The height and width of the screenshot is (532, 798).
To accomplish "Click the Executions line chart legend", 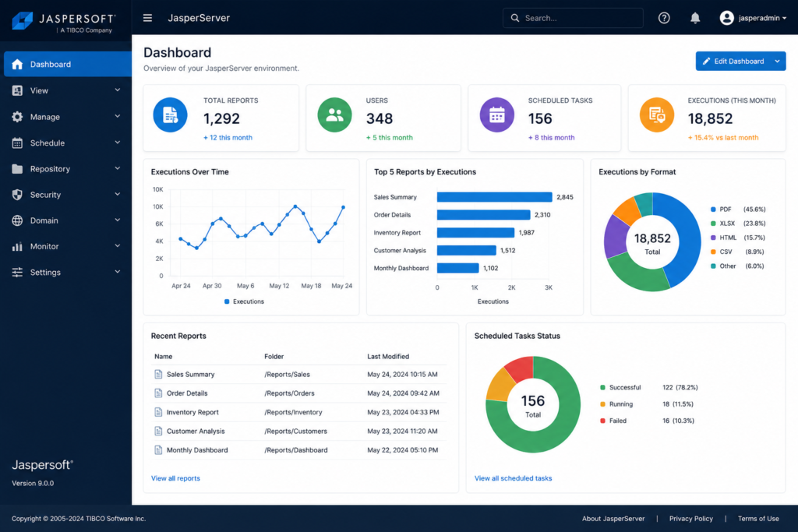I will point(244,301).
